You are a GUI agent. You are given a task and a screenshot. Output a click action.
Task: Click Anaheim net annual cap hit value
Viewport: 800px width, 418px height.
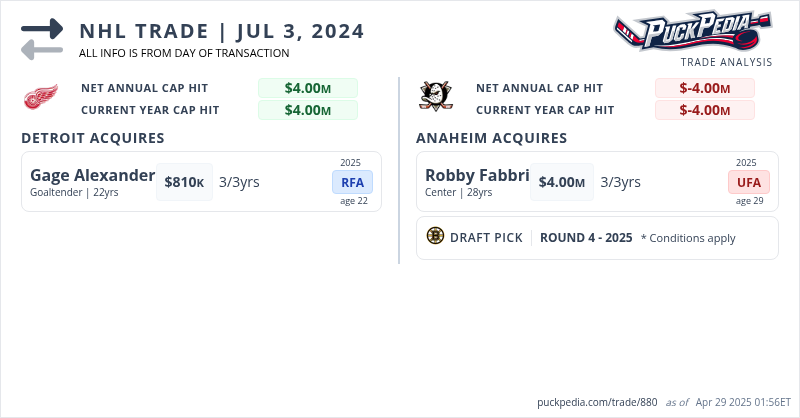click(704, 88)
